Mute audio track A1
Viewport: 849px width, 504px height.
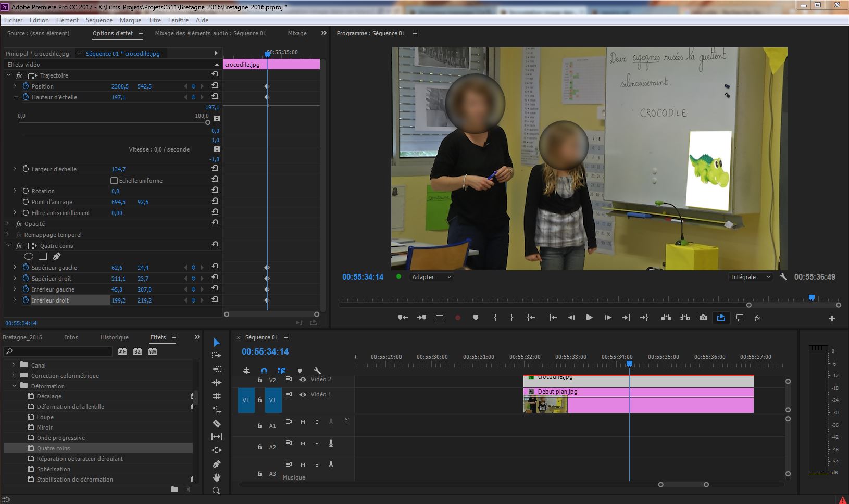point(303,422)
